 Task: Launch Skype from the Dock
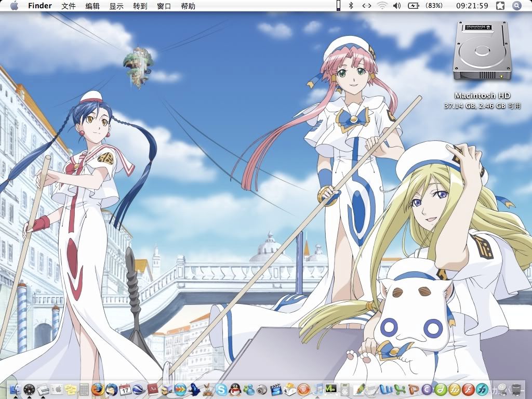(x=221, y=390)
